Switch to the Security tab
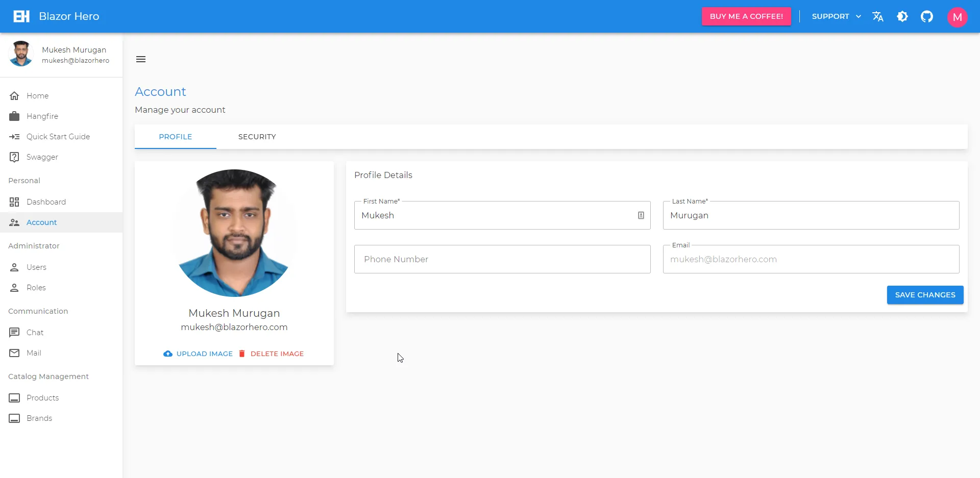The width and height of the screenshot is (980, 478). (x=257, y=136)
